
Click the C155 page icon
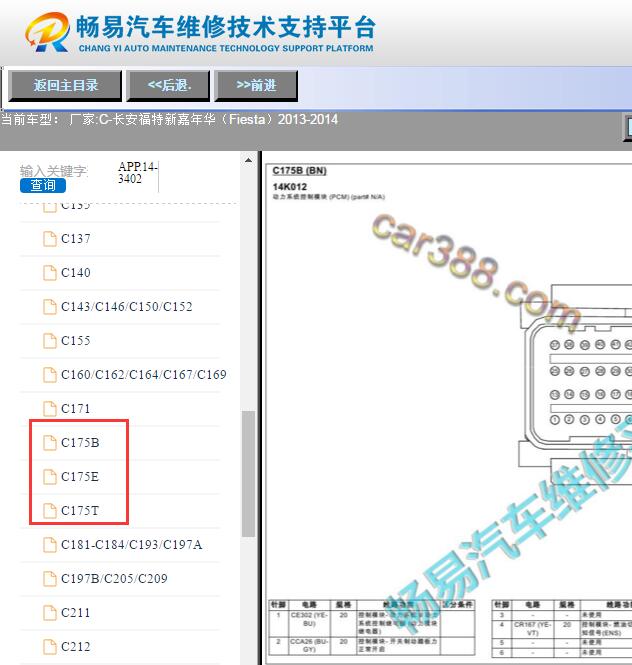(x=50, y=341)
